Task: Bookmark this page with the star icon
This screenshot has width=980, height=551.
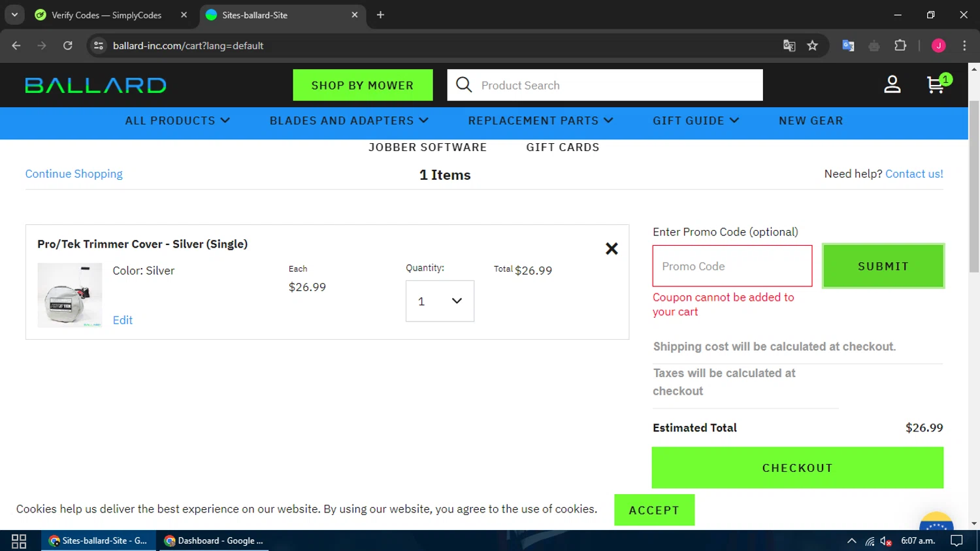Action: (x=812, y=46)
